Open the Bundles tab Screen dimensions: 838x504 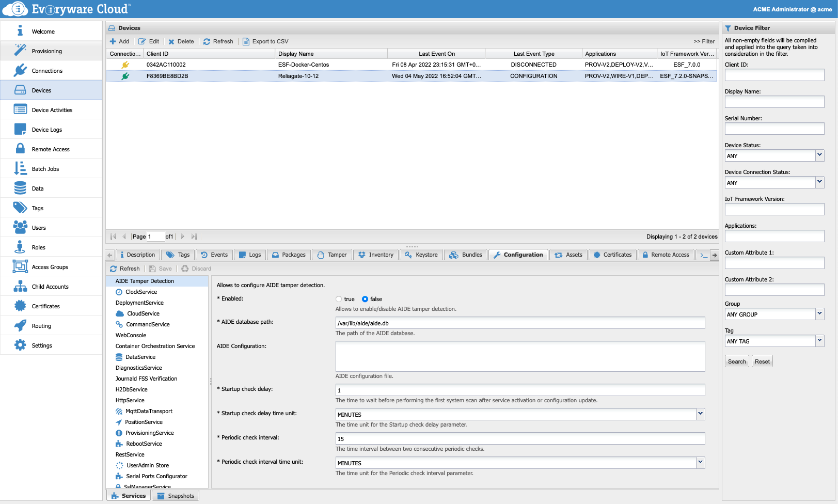click(466, 255)
